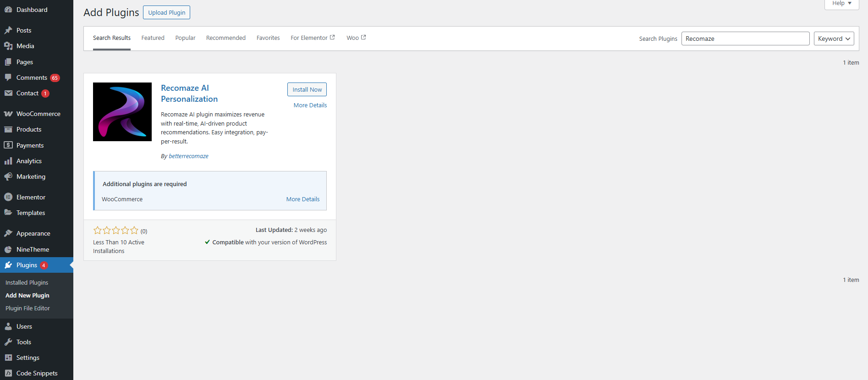Click the Media library icon
The width and height of the screenshot is (868, 380).
pyautogui.click(x=8, y=46)
